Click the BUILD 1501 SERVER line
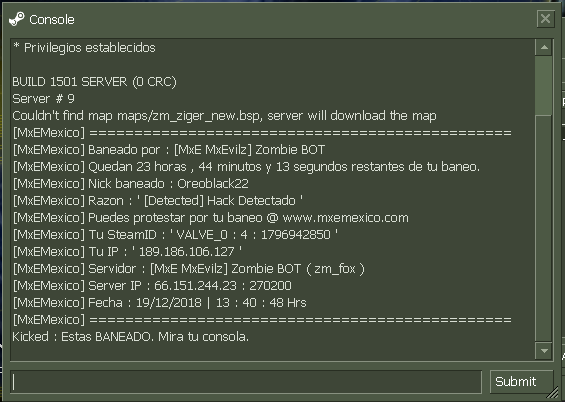 point(94,82)
